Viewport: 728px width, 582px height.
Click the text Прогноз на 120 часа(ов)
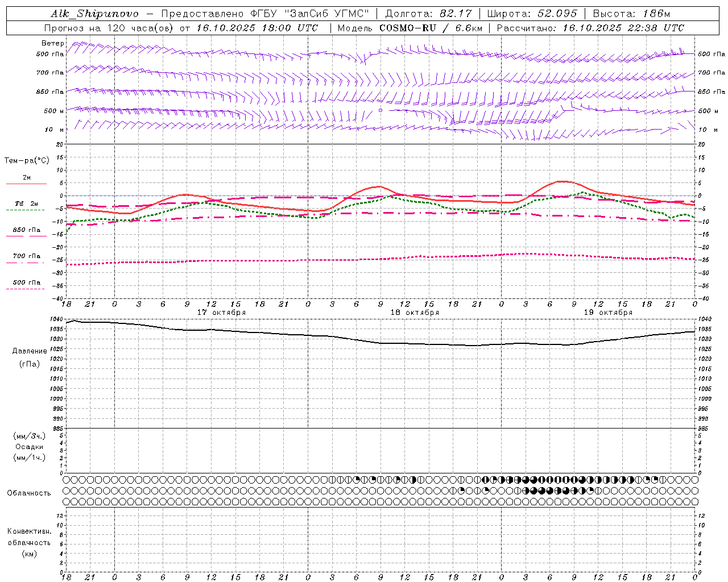click(110, 28)
